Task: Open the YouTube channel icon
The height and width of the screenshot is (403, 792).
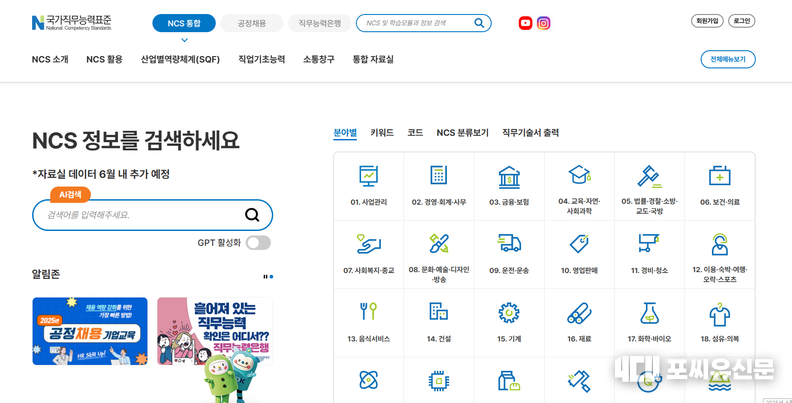Action: pos(525,23)
